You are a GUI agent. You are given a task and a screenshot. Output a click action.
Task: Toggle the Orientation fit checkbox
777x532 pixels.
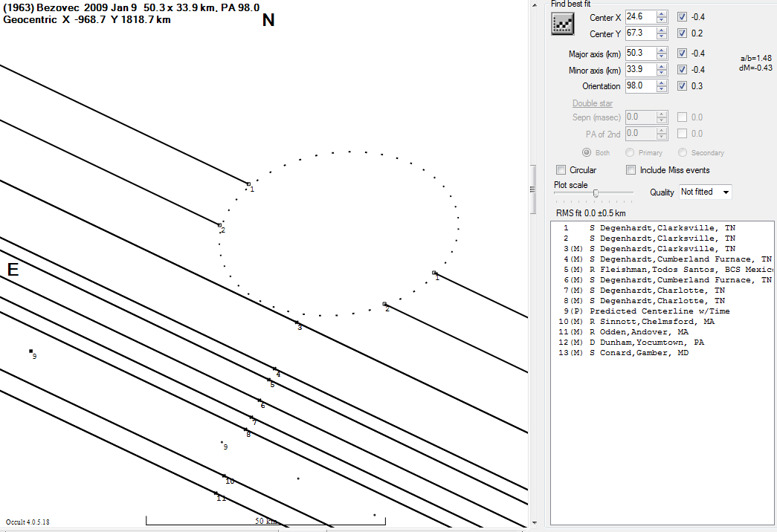[x=683, y=86]
